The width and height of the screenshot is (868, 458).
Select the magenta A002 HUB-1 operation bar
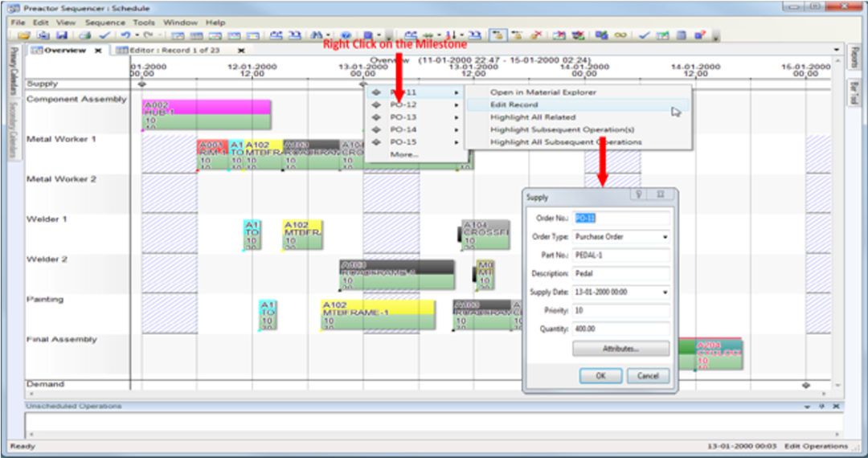click(x=207, y=108)
